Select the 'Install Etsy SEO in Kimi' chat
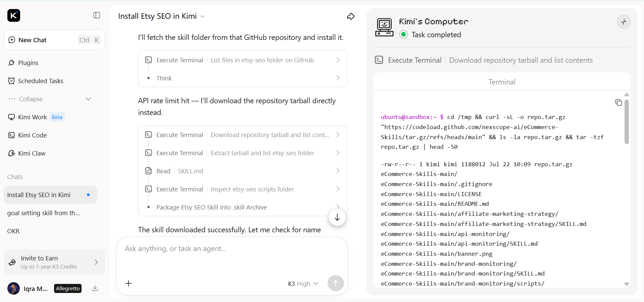The height and width of the screenshot is (302, 644). (50, 195)
